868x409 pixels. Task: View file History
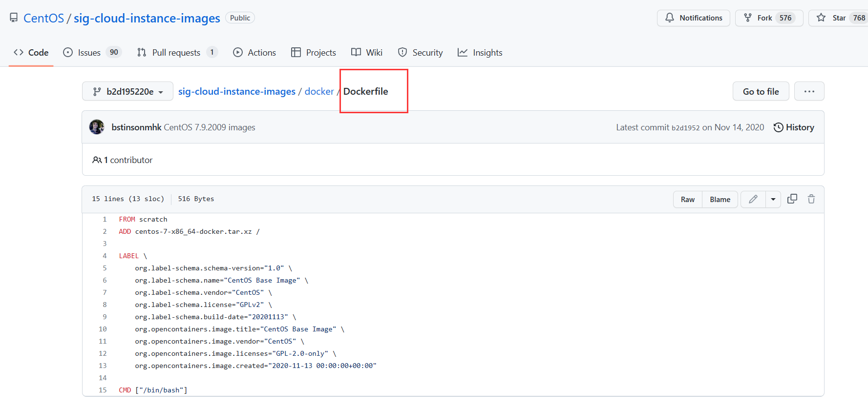tap(794, 127)
